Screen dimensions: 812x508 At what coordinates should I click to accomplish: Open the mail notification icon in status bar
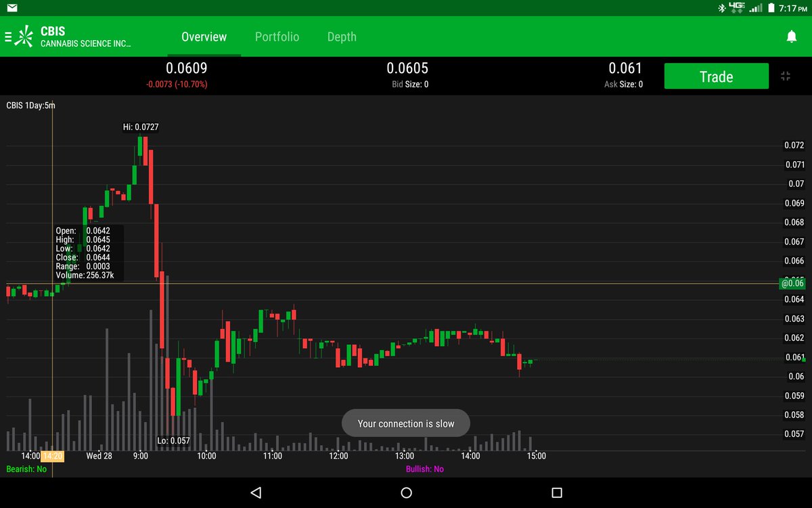pyautogui.click(x=12, y=8)
